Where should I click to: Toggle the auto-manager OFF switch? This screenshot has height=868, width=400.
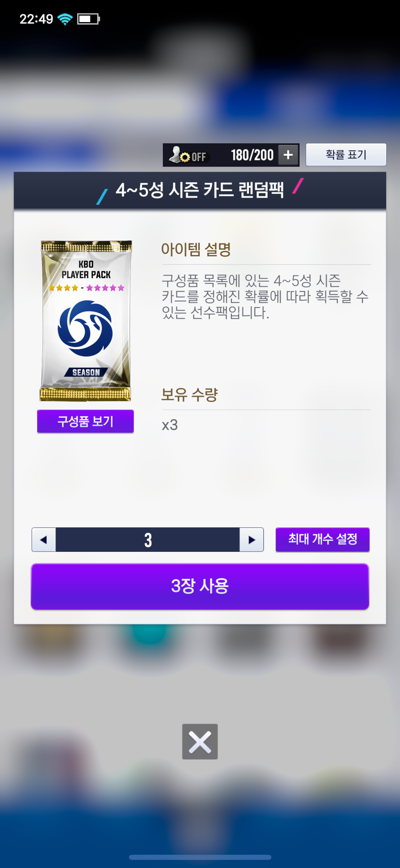coord(188,156)
